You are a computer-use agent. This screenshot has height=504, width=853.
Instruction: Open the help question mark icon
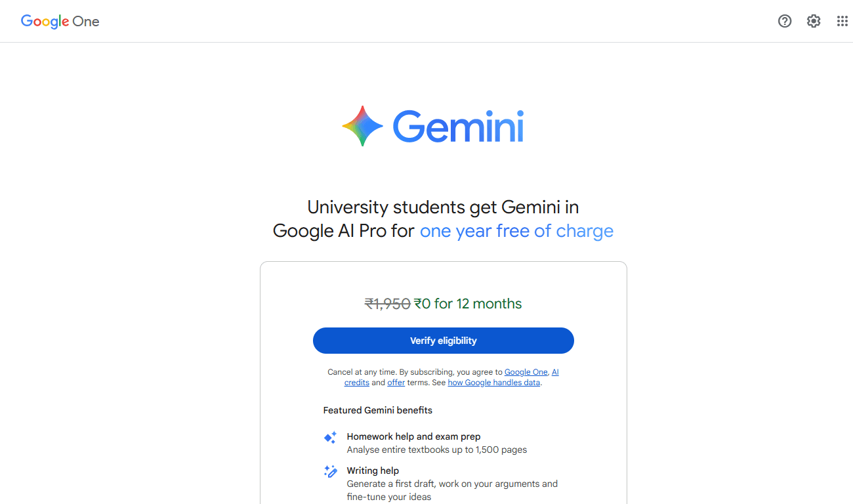[x=785, y=21]
